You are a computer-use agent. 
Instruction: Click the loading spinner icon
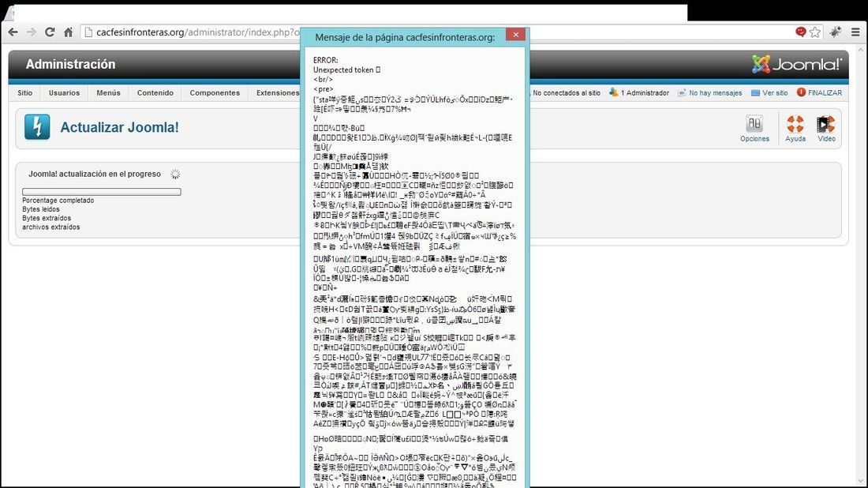[x=175, y=174]
